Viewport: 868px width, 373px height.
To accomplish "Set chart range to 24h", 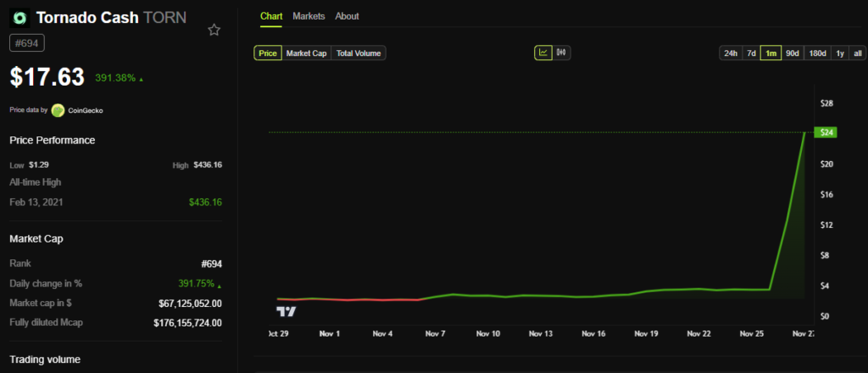I will point(730,53).
